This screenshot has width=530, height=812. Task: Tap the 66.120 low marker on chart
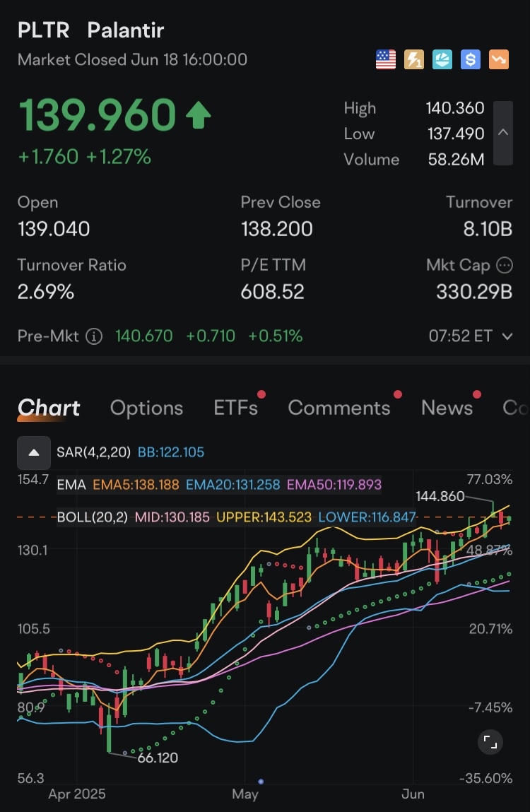coord(158,758)
